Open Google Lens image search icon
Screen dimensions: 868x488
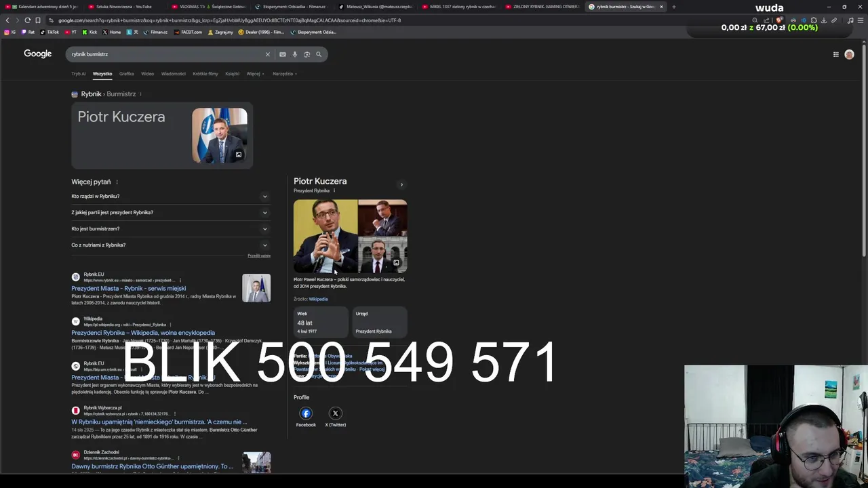[x=307, y=54]
